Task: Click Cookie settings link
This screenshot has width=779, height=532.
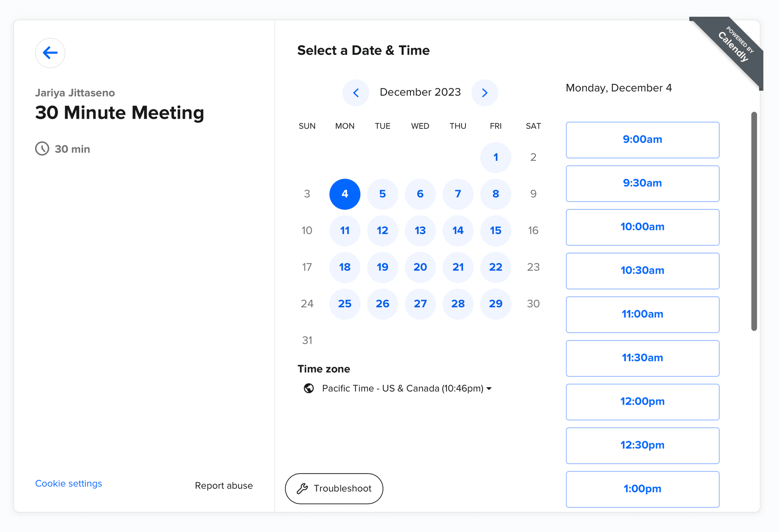Action: pyautogui.click(x=68, y=483)
